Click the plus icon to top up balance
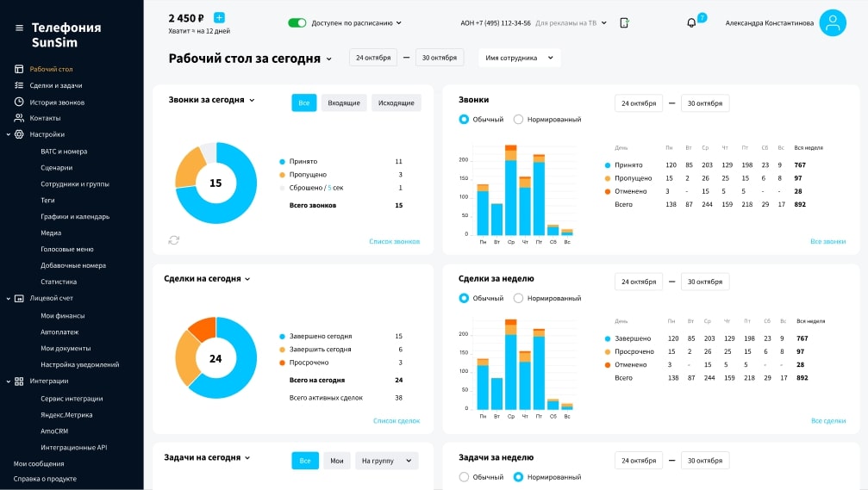The image size is (868, 490). tap(219, 18)
